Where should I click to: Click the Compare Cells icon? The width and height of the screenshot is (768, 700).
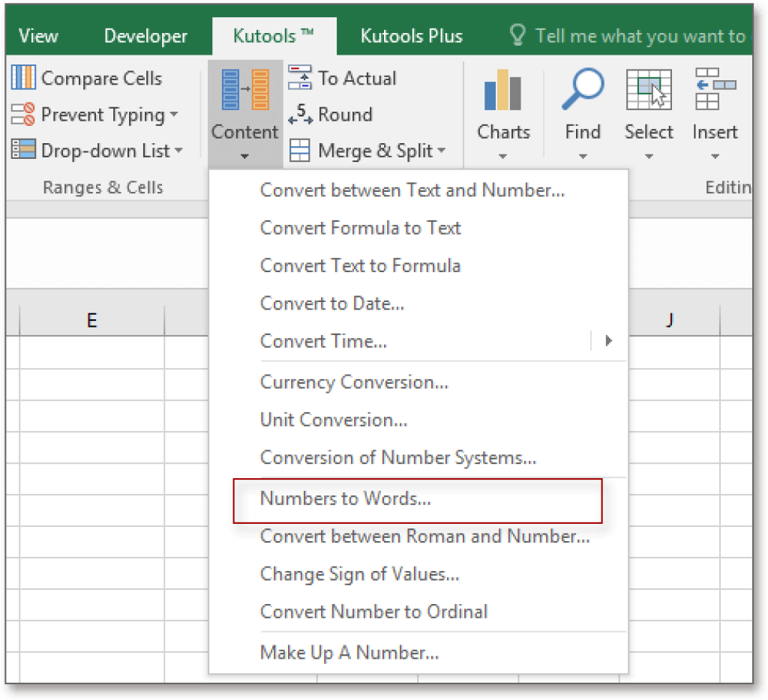[x=21, y=77]
